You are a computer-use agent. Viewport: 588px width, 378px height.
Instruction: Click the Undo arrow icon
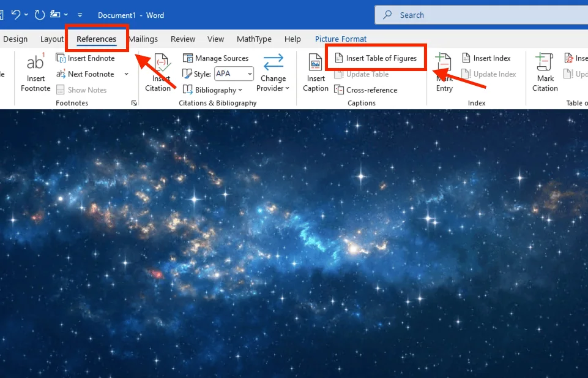pos(16,15)
